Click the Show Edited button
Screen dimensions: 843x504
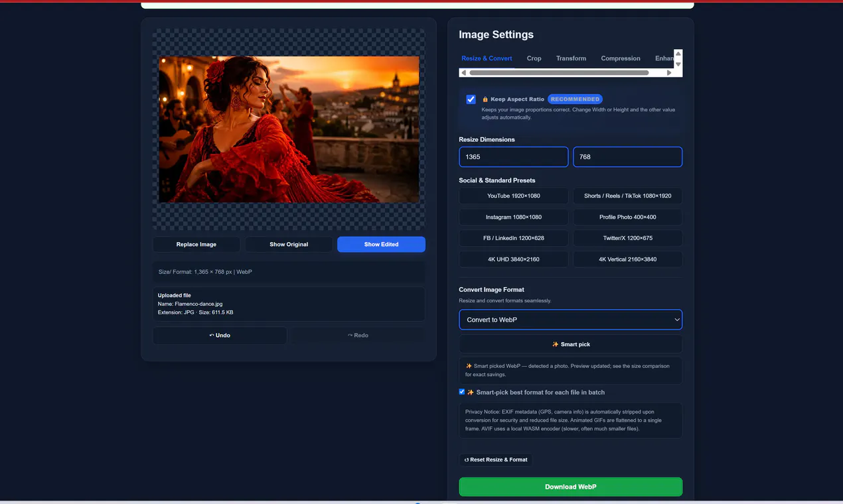381,245
